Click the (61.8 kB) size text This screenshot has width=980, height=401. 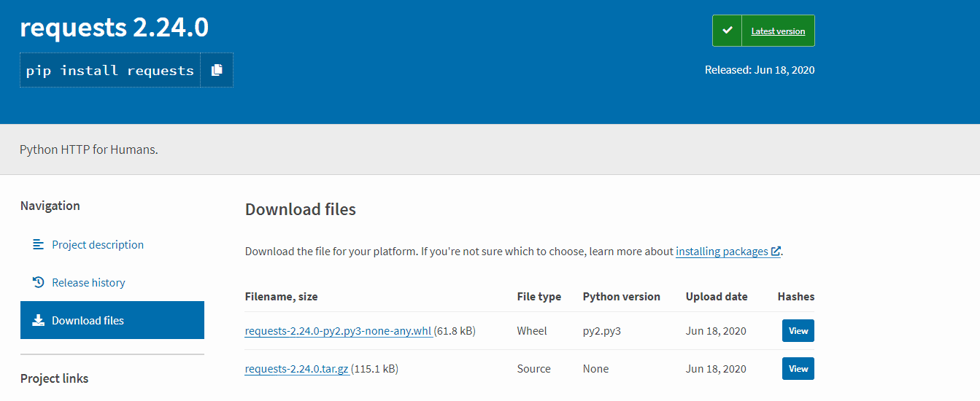point(455,331)
